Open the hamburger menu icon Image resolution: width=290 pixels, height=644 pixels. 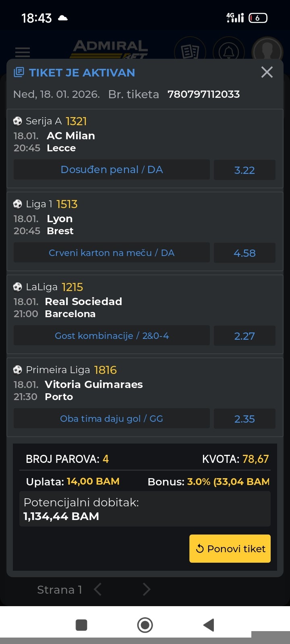point(23,52)
